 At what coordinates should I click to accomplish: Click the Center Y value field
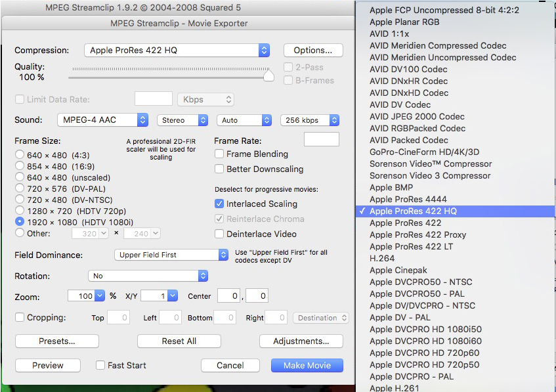257,295
